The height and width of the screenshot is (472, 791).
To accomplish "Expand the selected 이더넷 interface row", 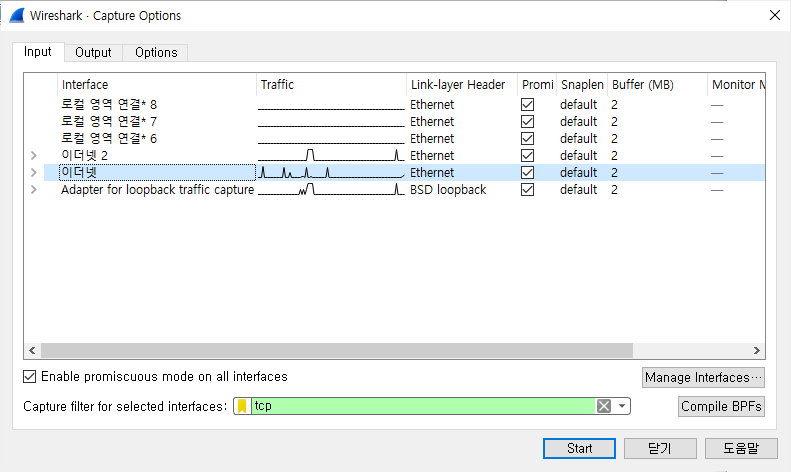I will 33,172.
